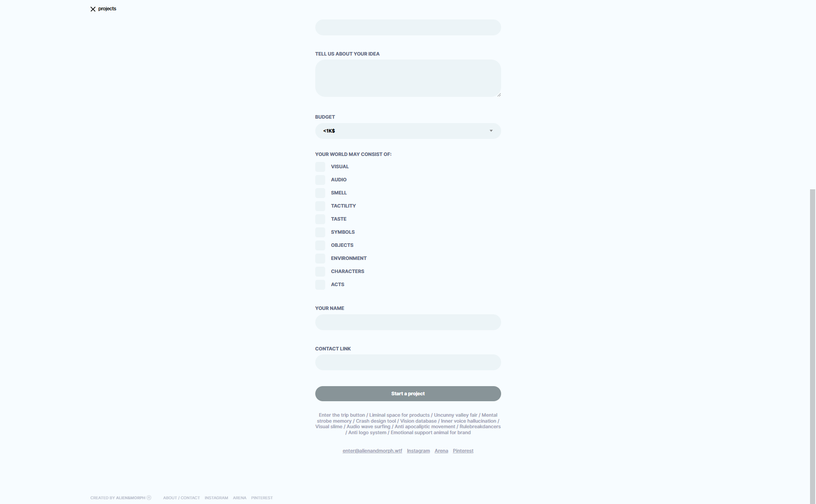Click the Instagram social icon
The width and height of the screenshot is (816, 504).
click(418, 450)
